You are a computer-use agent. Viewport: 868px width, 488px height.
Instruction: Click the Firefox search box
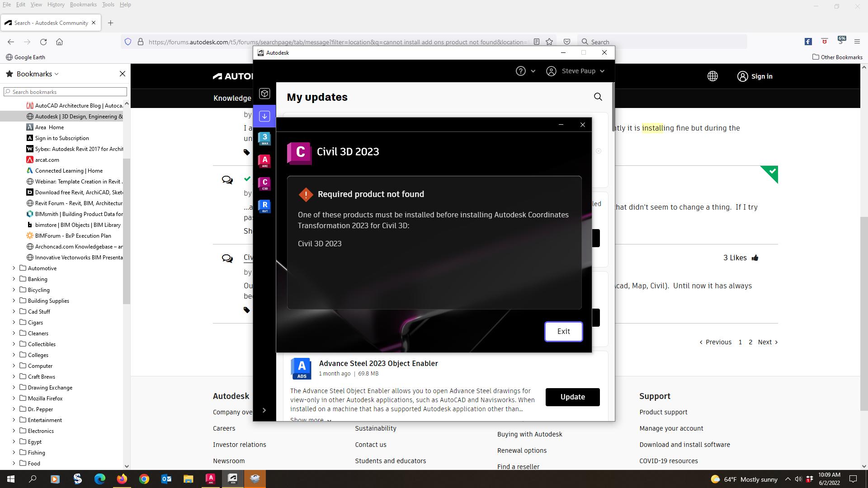tap(662, 42)
